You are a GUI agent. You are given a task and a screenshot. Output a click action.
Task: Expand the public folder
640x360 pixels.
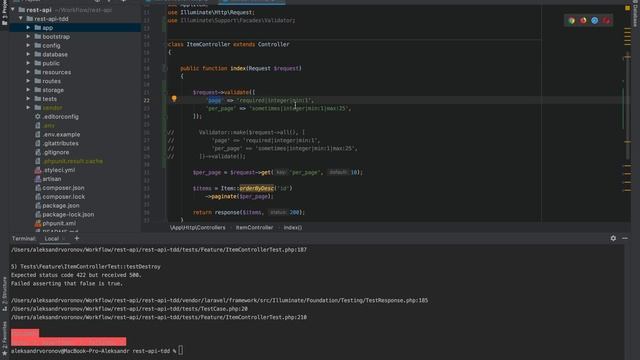28,63
